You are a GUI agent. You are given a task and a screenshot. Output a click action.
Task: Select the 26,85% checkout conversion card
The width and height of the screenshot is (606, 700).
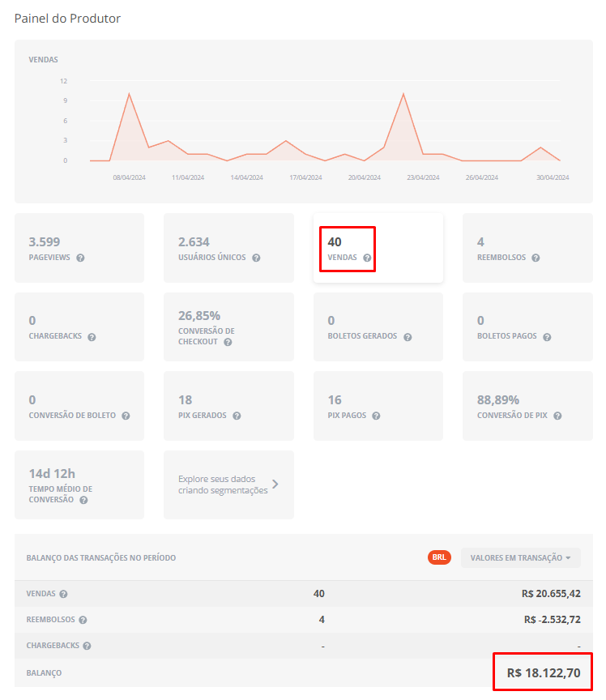click(x=228, y=327)
